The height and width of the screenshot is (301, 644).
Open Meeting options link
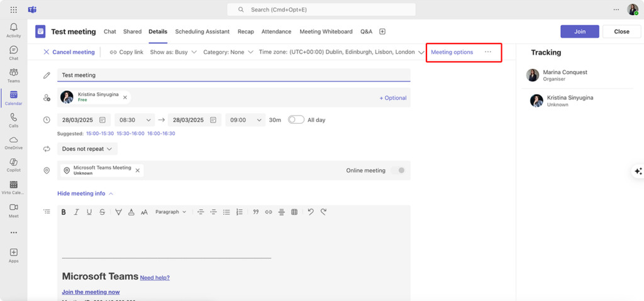(x=452, y=52)
